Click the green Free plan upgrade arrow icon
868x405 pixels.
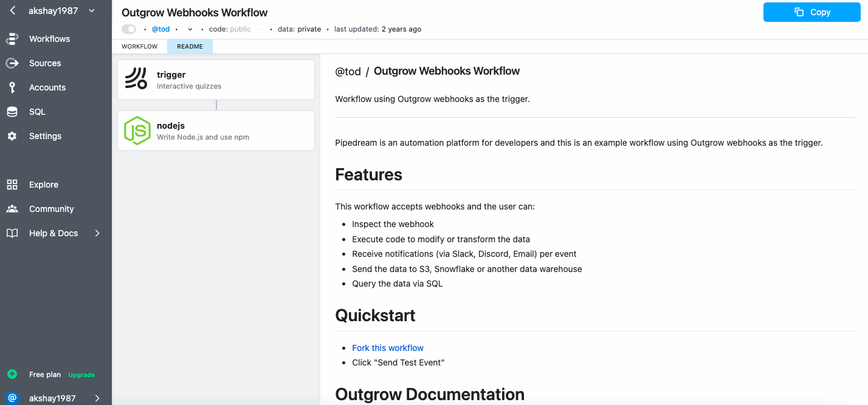[x=12, y=374]
